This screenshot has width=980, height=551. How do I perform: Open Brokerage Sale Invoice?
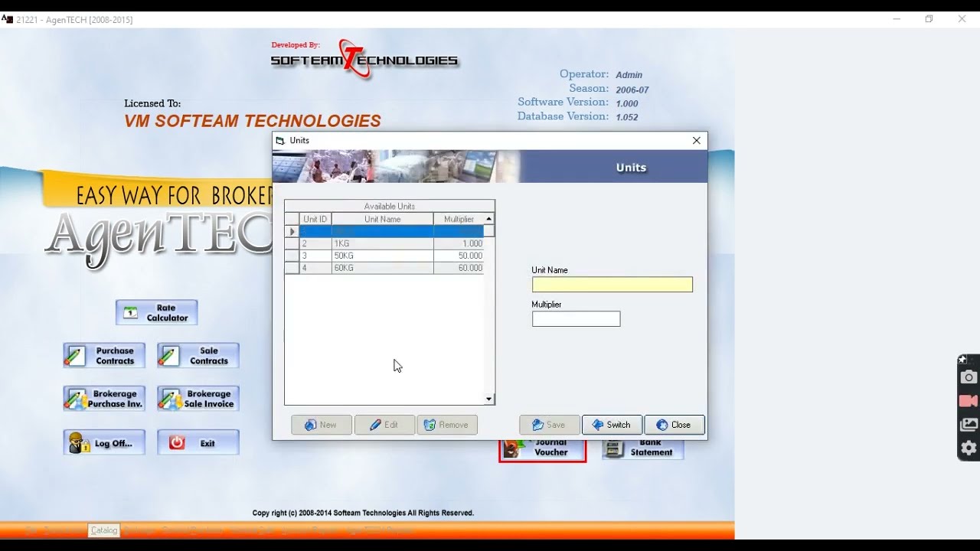198,398
